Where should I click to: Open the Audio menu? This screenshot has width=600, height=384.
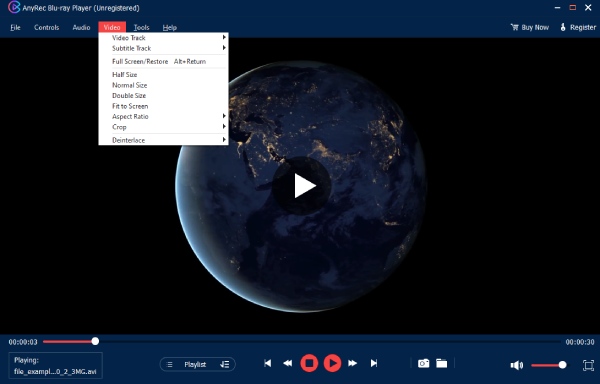[x=81, y=28]
